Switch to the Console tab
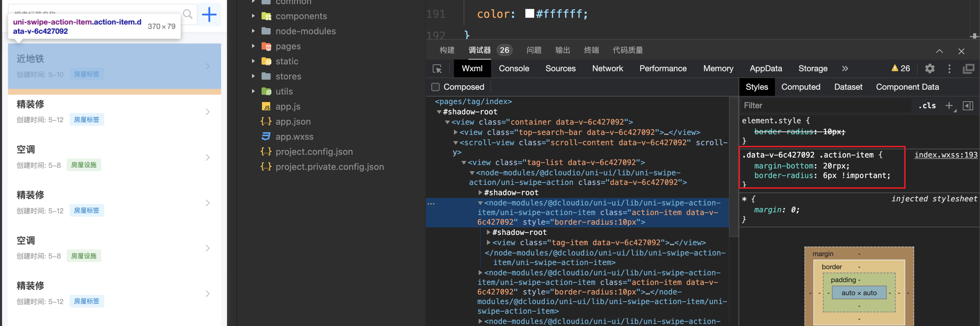 coord(514,69)
